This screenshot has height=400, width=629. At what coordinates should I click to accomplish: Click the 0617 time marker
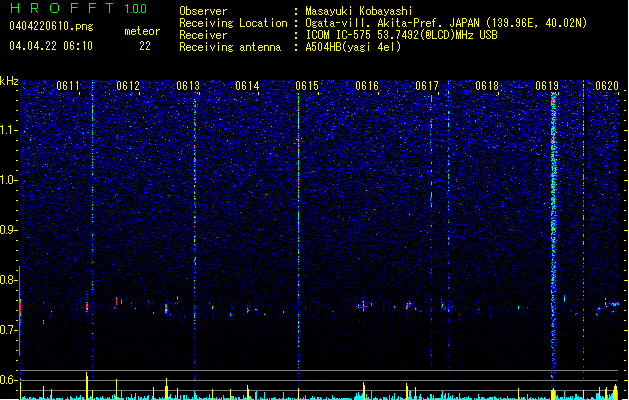427,86
